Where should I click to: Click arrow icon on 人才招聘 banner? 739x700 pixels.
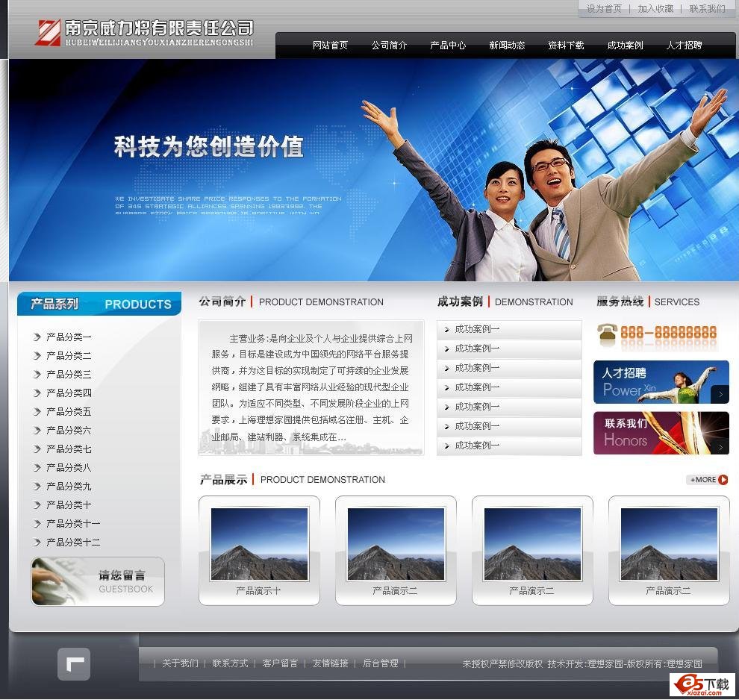tap(720, 394)
